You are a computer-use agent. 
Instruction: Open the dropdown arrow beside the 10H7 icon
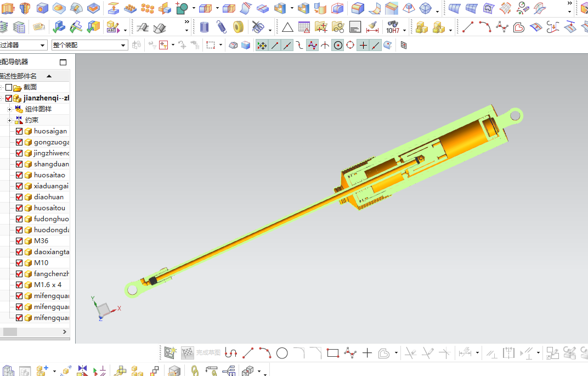(x=405, y=30)
